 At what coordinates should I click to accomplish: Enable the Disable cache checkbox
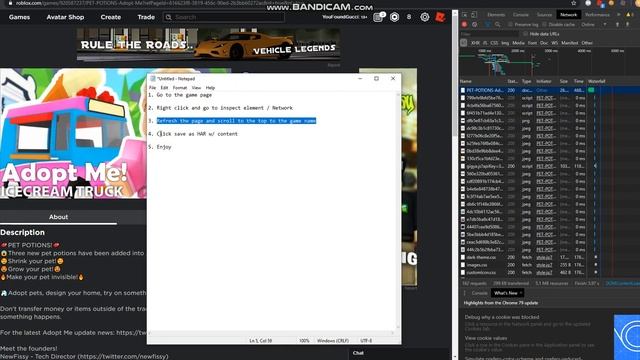point(544,24)
